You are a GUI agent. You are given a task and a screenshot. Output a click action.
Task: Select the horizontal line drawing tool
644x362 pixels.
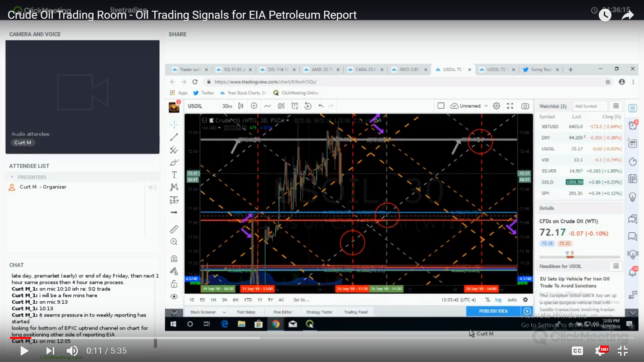click(x=174, y=213)
